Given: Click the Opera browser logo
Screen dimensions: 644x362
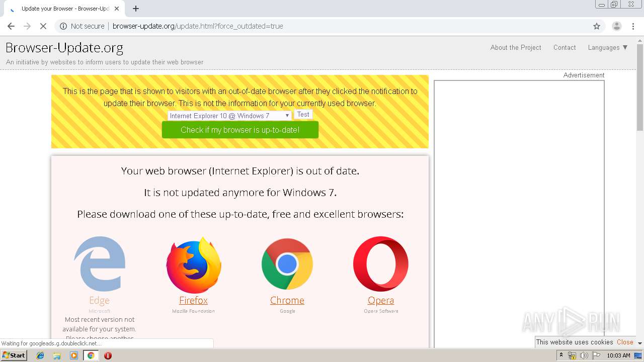Looking at the screenshot, I should pyautogui.click(x=381, y=264).
